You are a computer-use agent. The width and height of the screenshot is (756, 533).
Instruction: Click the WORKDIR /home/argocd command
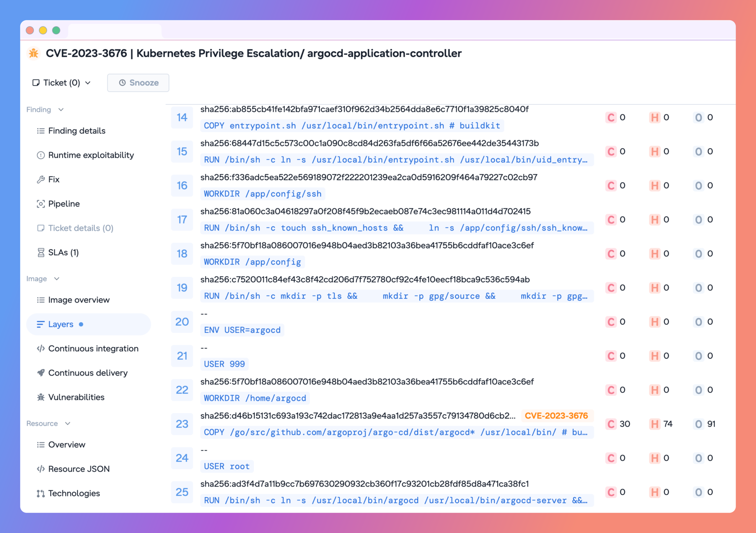pos(255,398)
